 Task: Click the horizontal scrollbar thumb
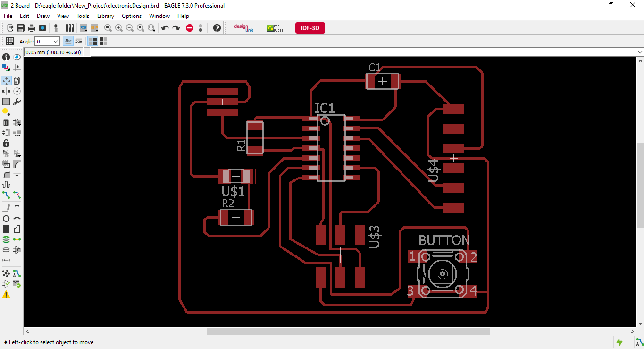coord(348,331)
